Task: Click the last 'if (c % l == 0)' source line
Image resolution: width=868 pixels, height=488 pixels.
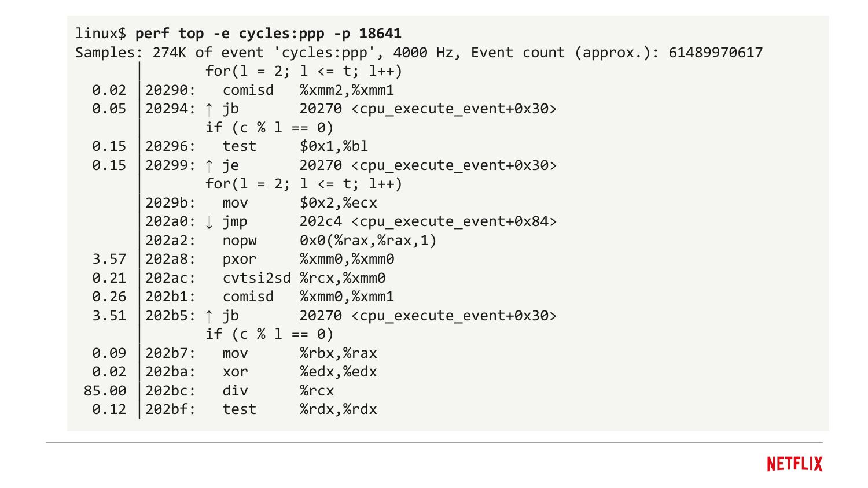Action: pyautogui.click(x=269, y=334)
